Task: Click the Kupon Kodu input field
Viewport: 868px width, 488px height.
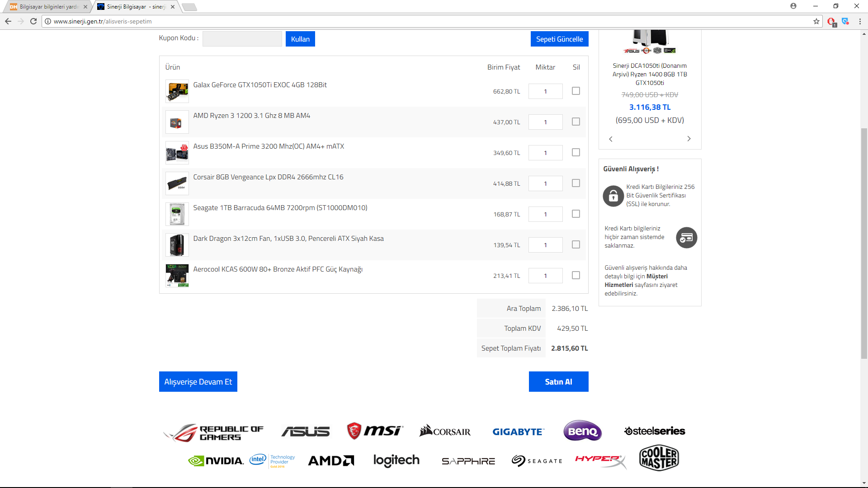Action: coord(242,39)
